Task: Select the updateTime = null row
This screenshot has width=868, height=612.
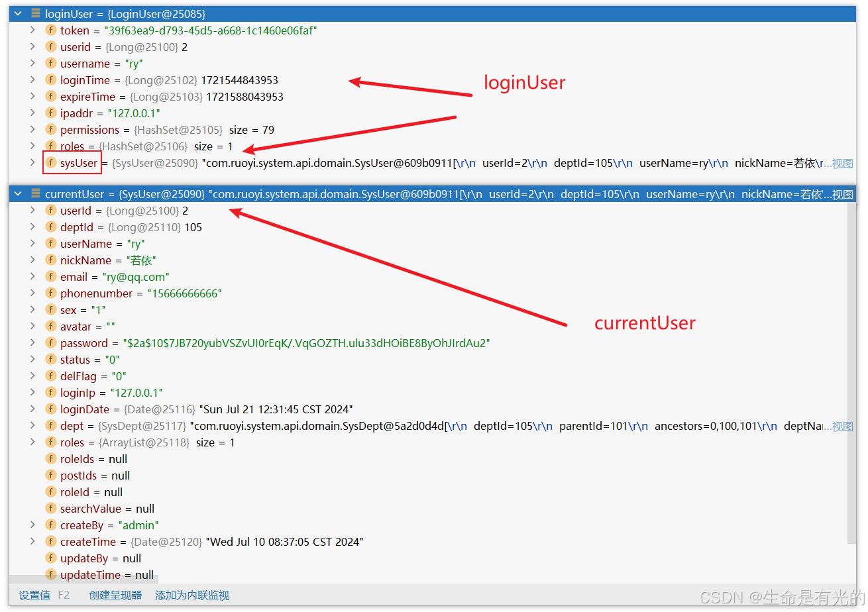Action: 428,575
